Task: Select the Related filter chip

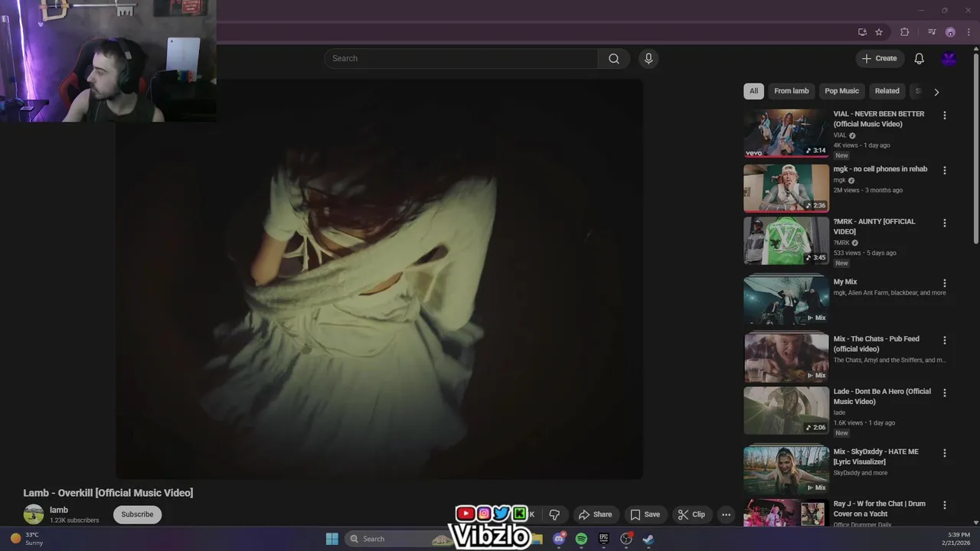Action: tap(887, 91)
